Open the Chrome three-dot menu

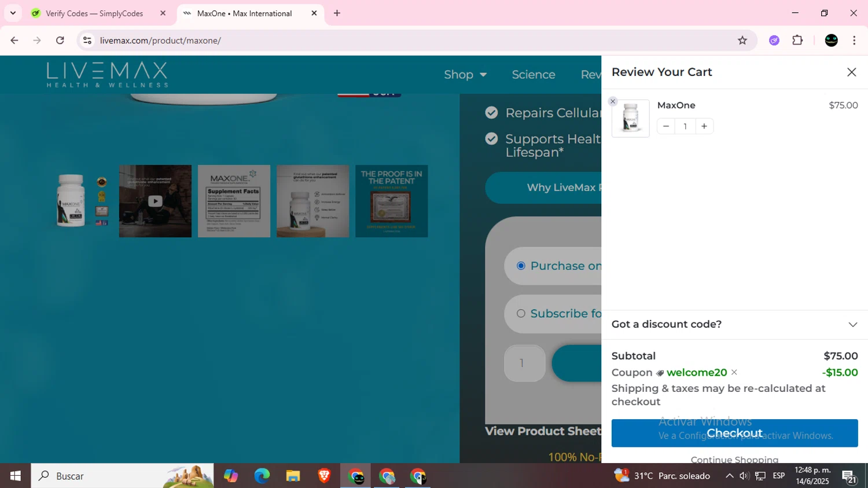(854, 41)
